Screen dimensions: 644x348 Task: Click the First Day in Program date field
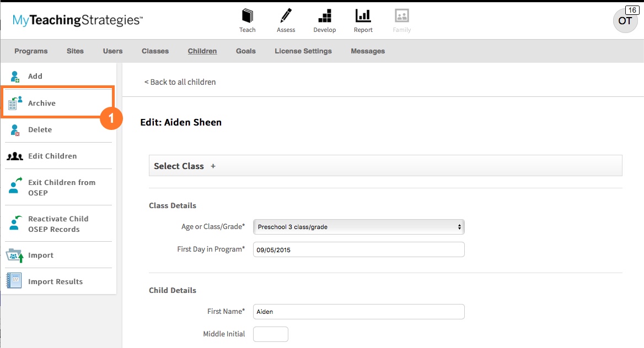358,249
